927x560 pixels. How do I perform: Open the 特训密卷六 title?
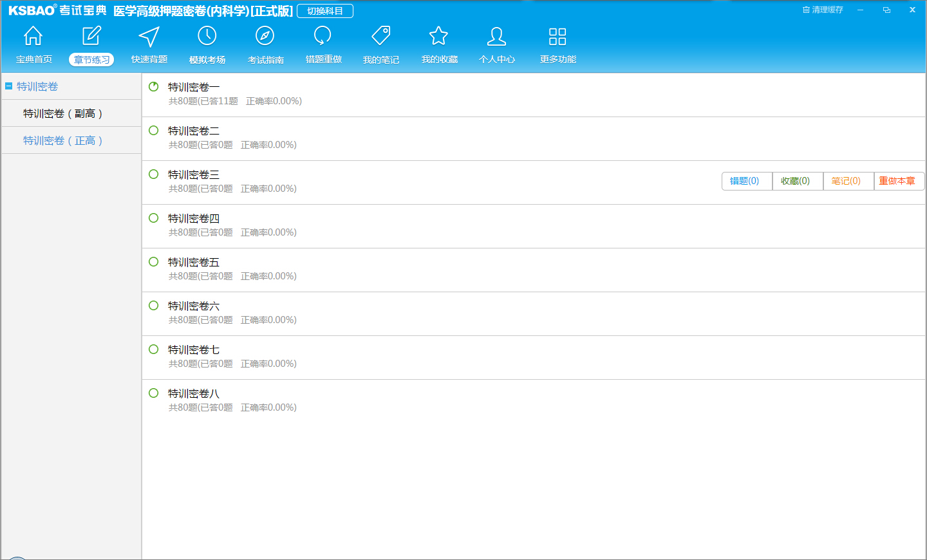(194, 306)
